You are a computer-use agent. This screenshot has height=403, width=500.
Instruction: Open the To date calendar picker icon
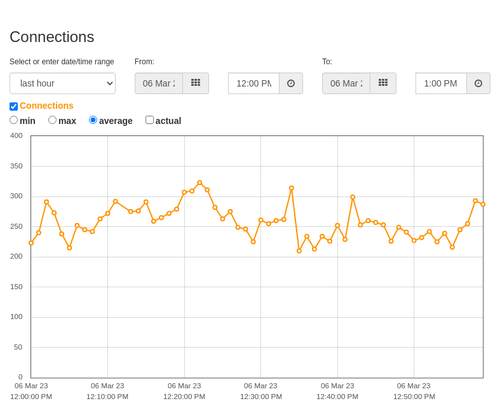(383, 83)
